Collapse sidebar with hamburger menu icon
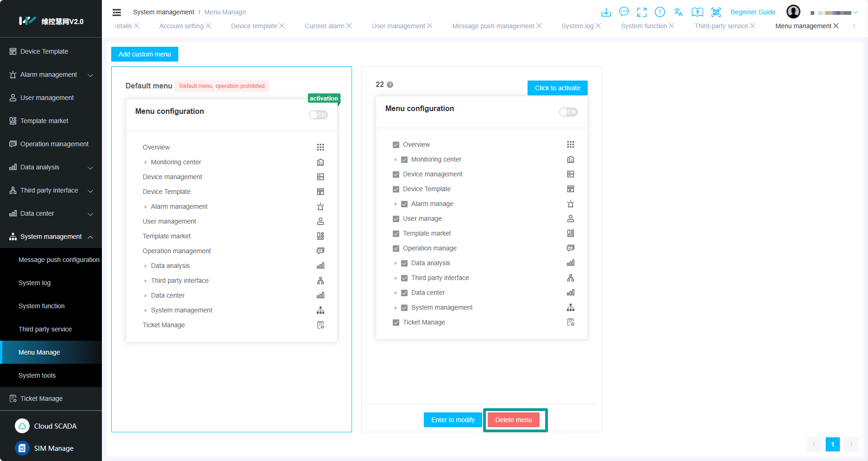Screen dimensions: 868x461 [117, 12]
